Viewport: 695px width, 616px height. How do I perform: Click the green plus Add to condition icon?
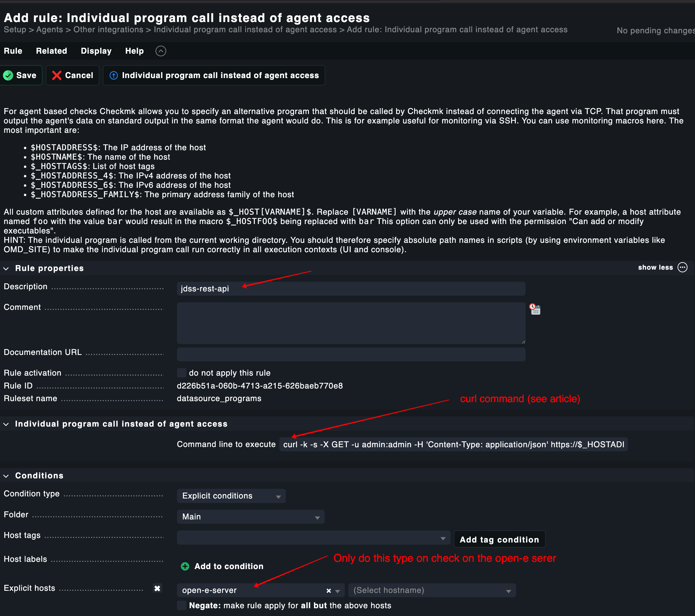[x=185, y=566]
